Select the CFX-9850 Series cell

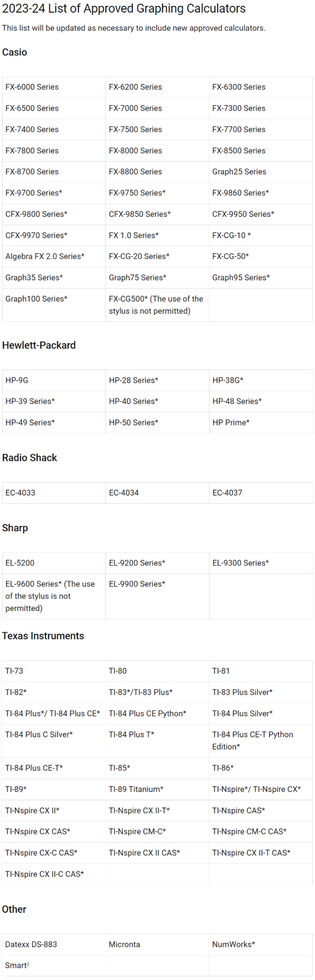point(157,215)
